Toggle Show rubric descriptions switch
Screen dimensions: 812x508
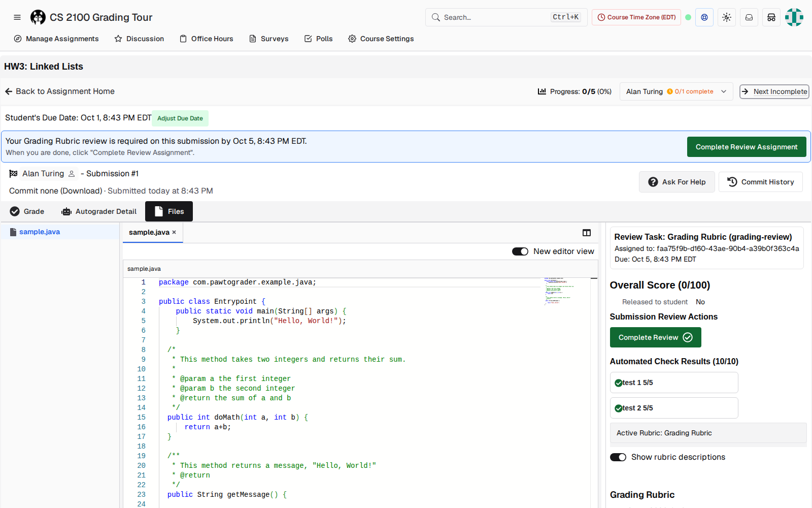point(618,457)
